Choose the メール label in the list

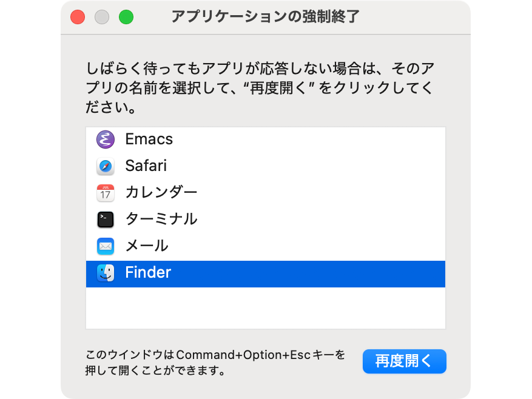click(147, 246)
